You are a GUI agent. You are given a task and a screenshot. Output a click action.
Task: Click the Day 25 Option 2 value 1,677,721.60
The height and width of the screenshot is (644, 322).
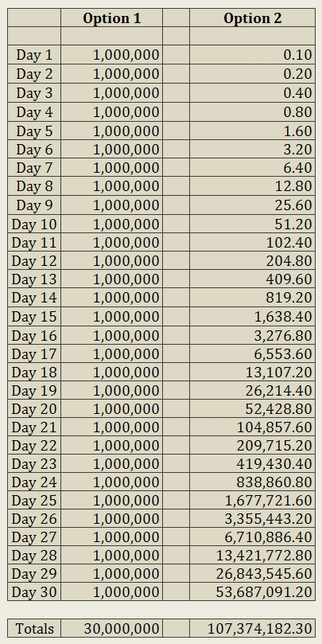[252, 501]
